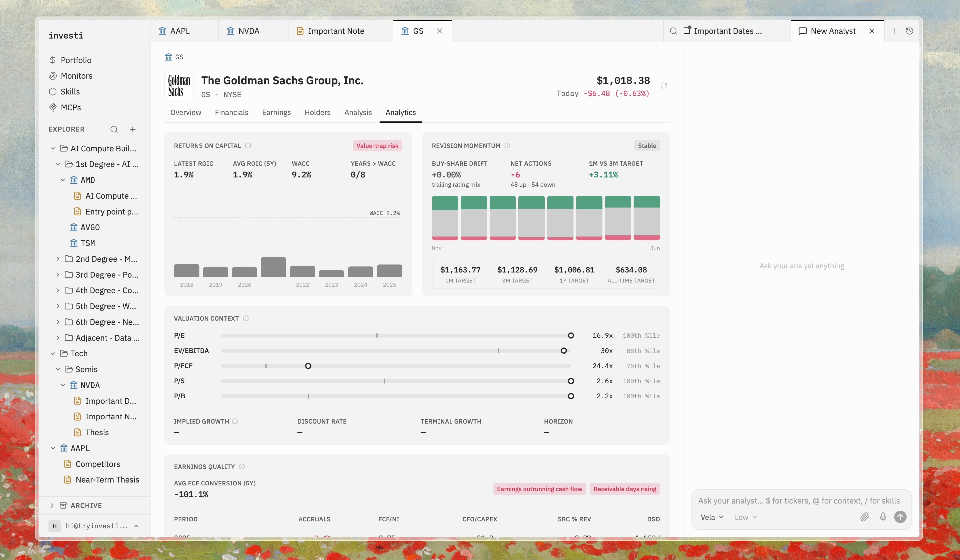Open the Earnings sub-tab

point(276,113)
